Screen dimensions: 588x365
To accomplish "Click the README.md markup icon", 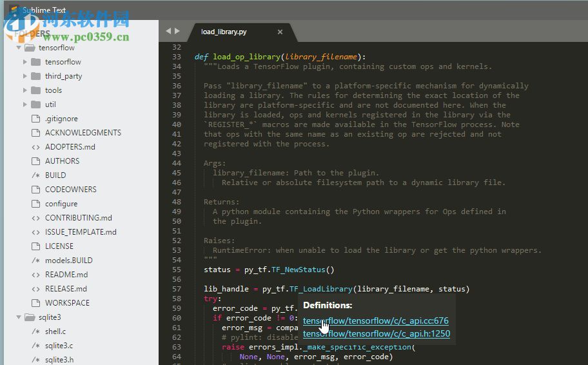I will coord(36,275).
